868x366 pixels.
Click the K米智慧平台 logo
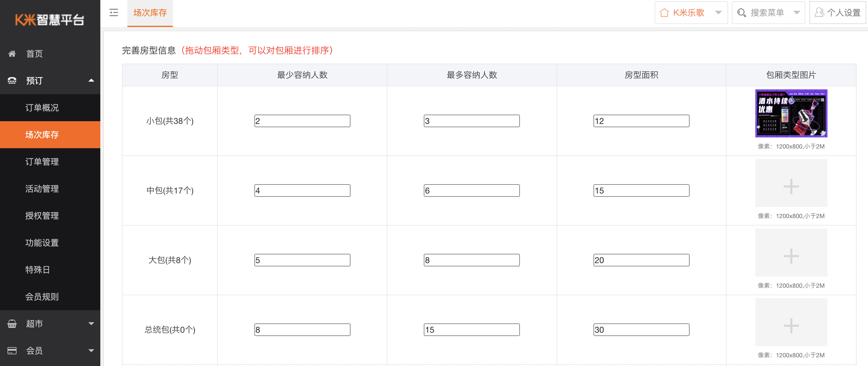(x=50, y=20)
